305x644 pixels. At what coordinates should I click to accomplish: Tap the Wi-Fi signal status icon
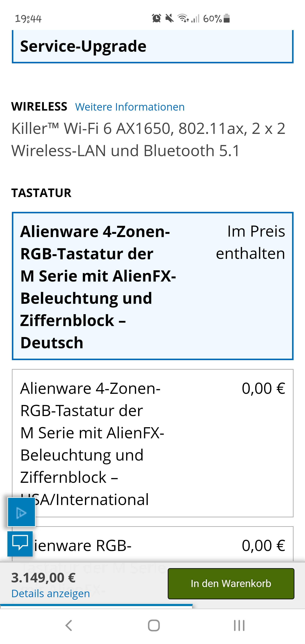pyautogui.click(x=183, y=18)
